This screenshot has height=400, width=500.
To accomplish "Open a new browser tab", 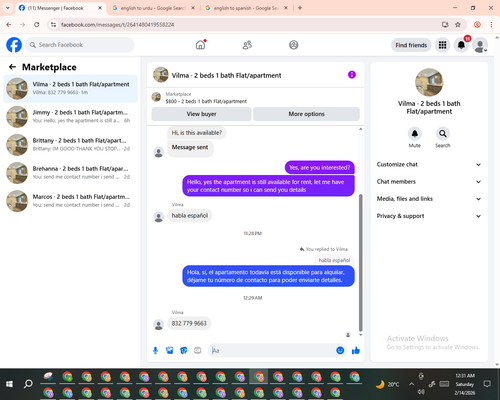I will (x=300, y=8).
